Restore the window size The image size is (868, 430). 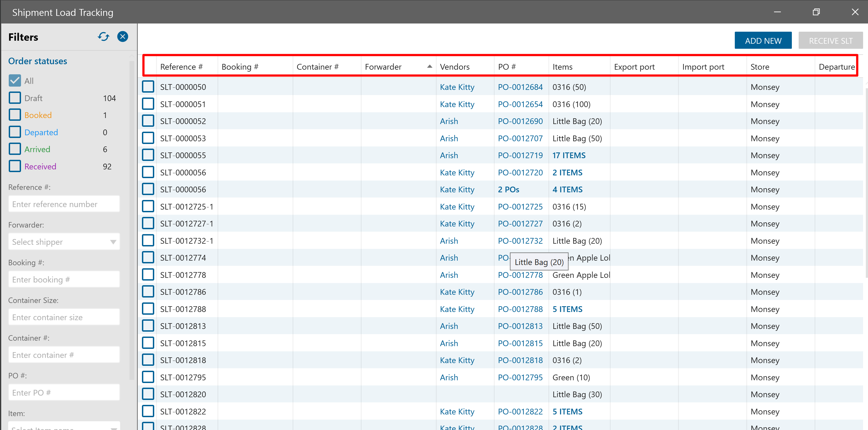816,12
